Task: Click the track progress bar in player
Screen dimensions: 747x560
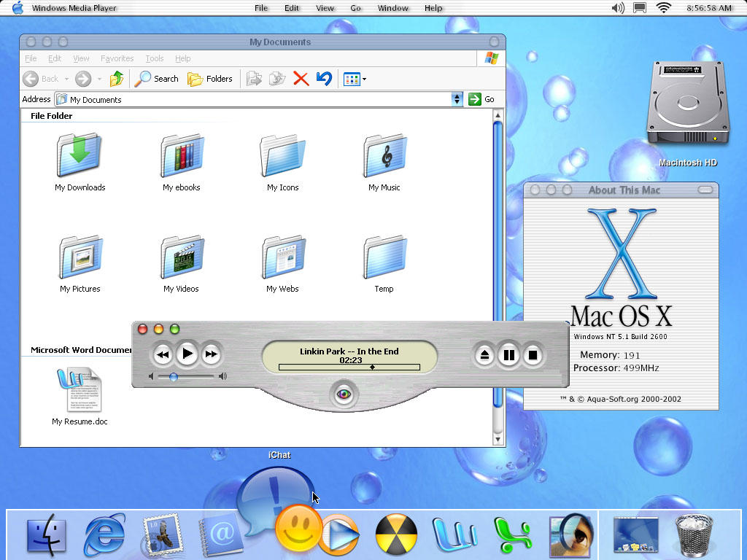Action: [x=349, y=367]
